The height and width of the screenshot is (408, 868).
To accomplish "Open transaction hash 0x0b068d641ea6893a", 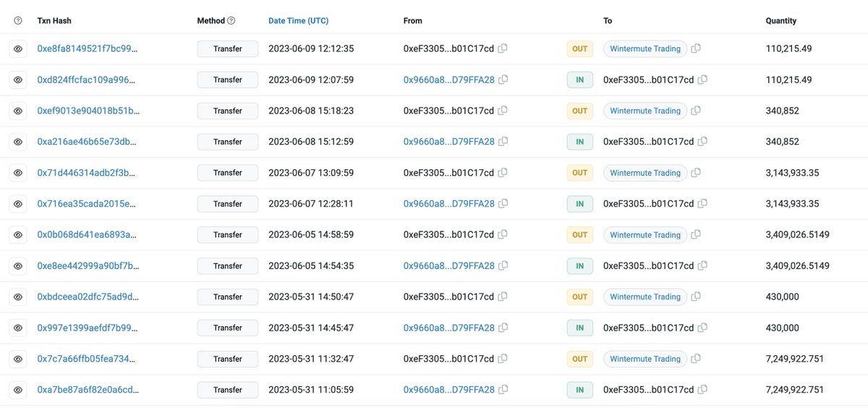I will click(87, 235).
